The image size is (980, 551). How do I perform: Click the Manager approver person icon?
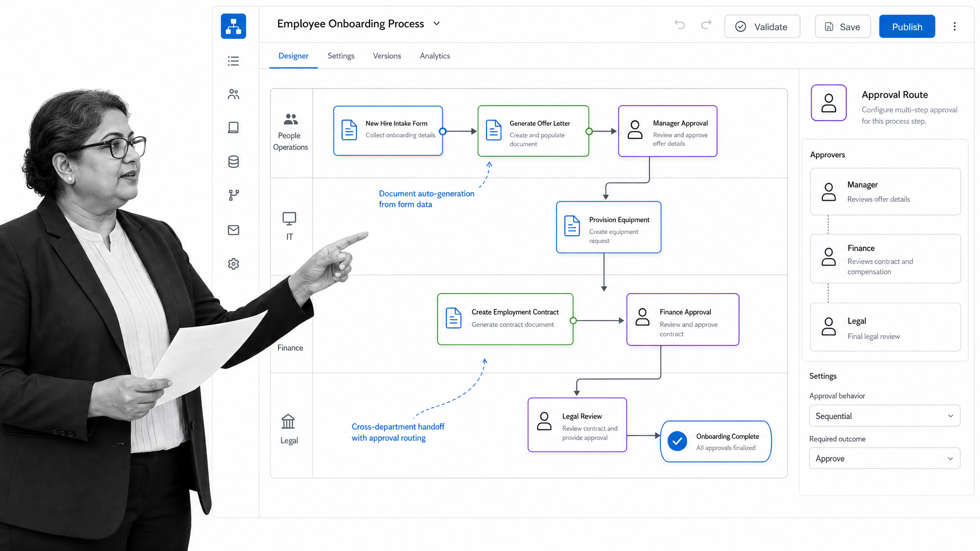(x=829, y=192)
